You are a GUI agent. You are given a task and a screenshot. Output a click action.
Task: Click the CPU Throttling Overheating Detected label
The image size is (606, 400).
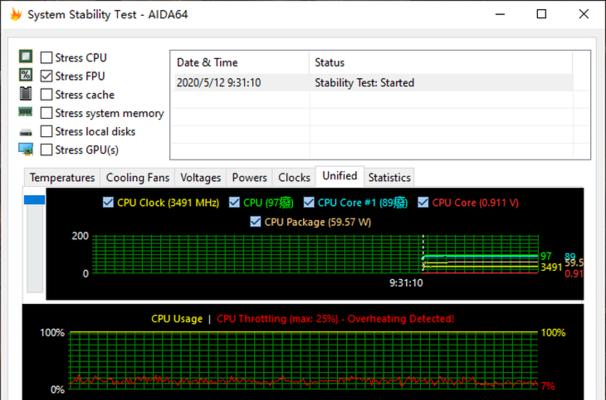pos(335,319)
